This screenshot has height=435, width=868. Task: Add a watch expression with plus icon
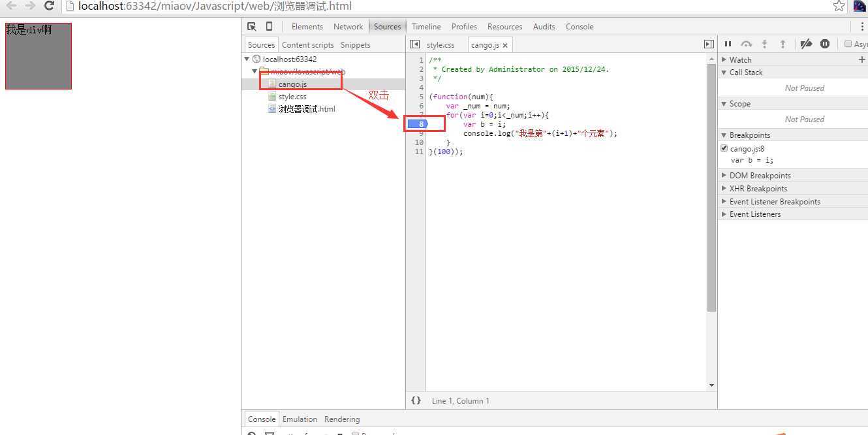pyautogui.click(x=861, y=59)
